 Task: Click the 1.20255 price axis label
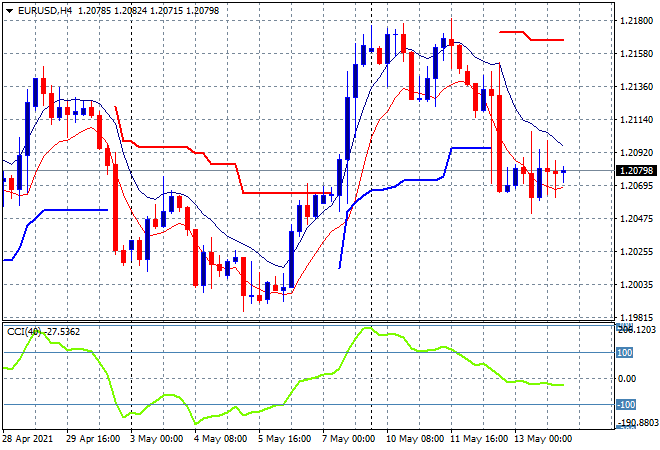click(x=637, y=252)
